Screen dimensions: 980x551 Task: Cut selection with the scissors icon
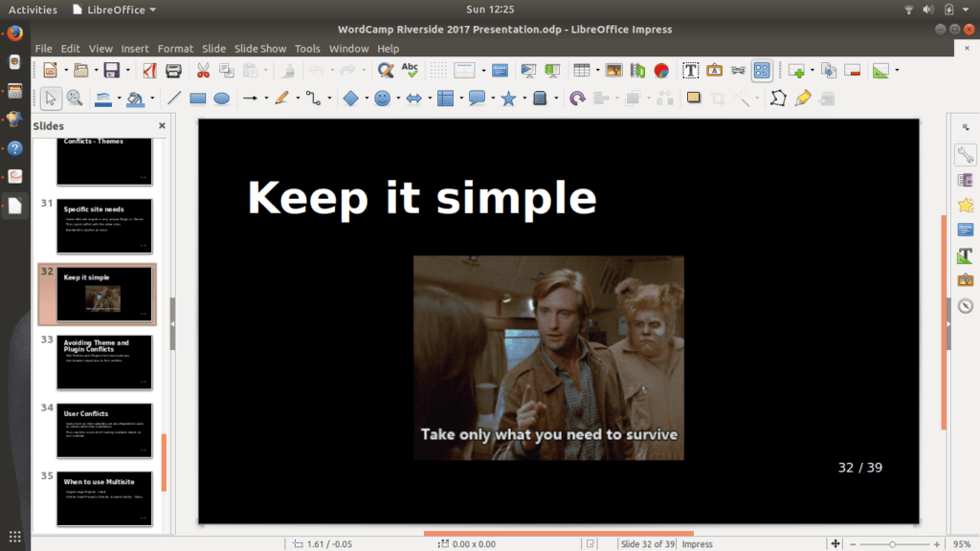tap(203, 70)
